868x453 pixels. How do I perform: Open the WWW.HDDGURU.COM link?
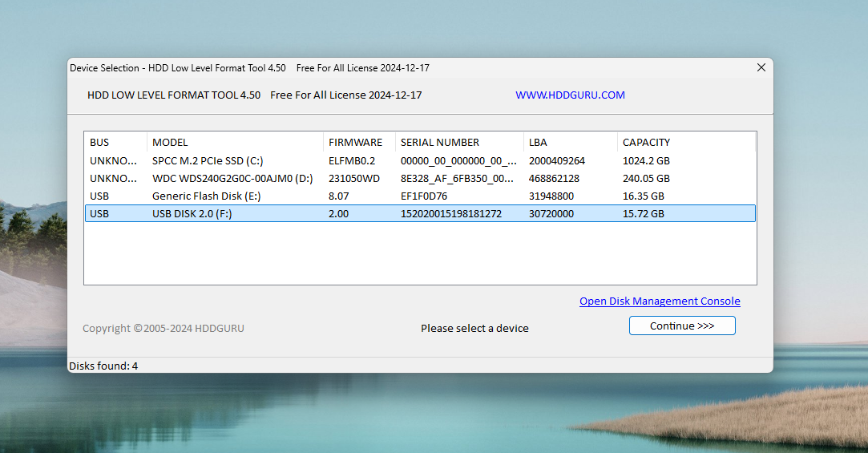570,95
